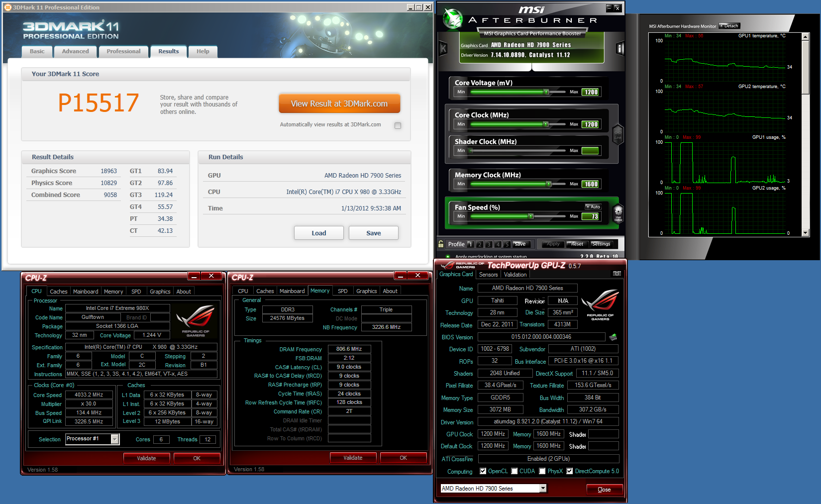Click the Shader Clock slider handle
821x504 pixels.
pos(471,151)
